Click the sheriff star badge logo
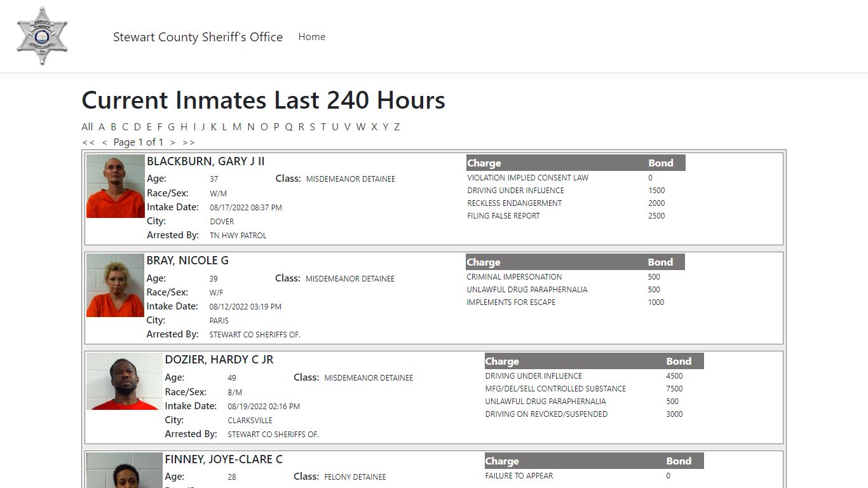This screenshot has height=488, width=868. (42, 36)
